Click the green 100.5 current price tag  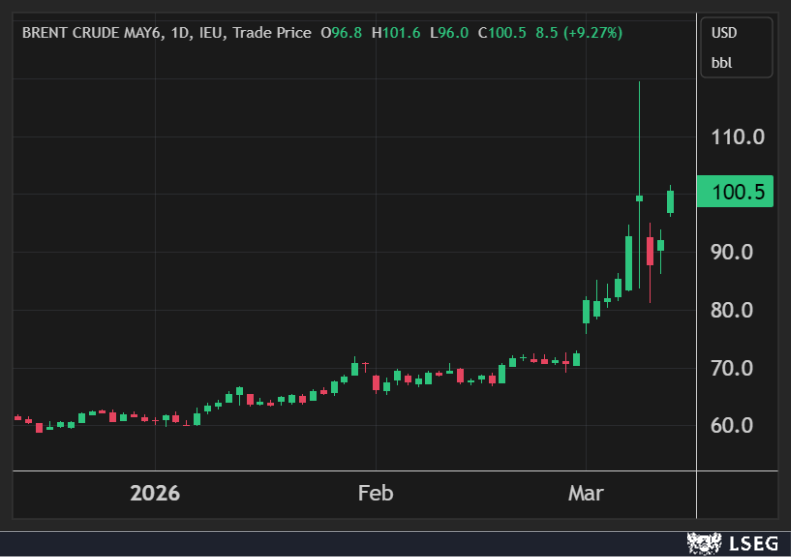[x=735, y=192]
